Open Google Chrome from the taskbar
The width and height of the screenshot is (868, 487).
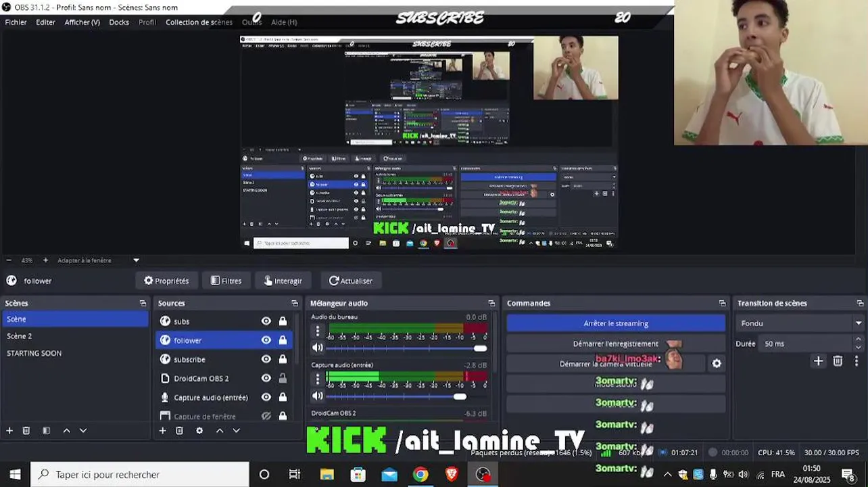pos(420,475)
